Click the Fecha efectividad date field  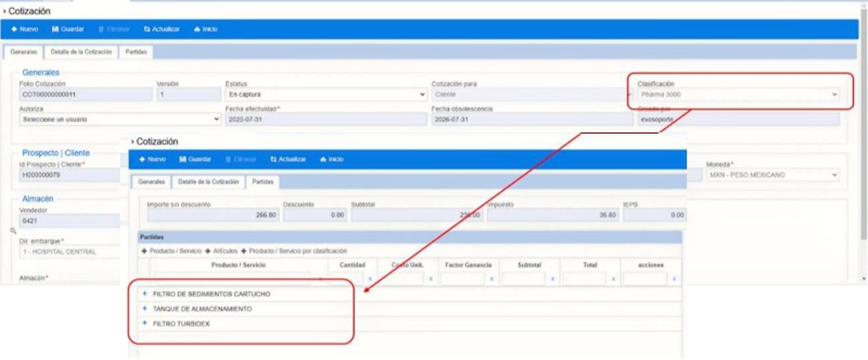tap(326, 119)
